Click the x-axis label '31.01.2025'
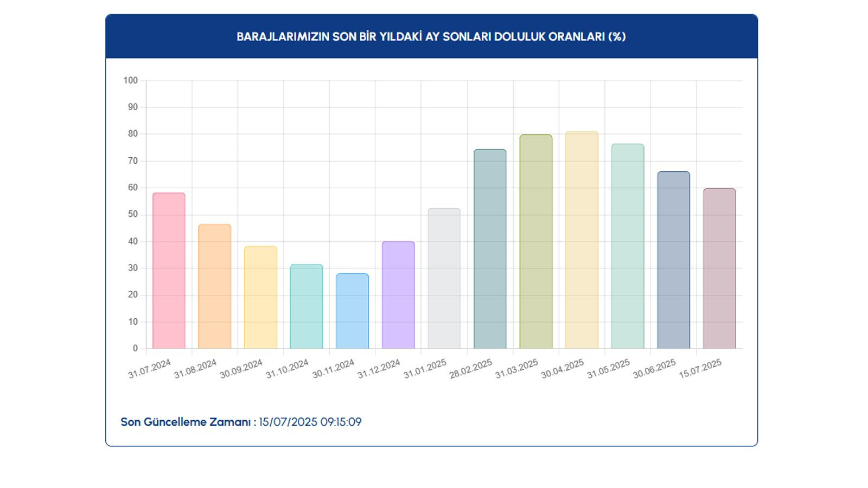 click(425, 369)
